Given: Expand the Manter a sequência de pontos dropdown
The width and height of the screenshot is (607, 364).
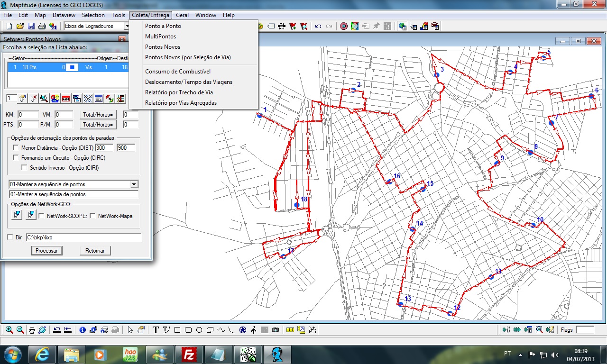Looking at the screenshot, I should (134, 184).
